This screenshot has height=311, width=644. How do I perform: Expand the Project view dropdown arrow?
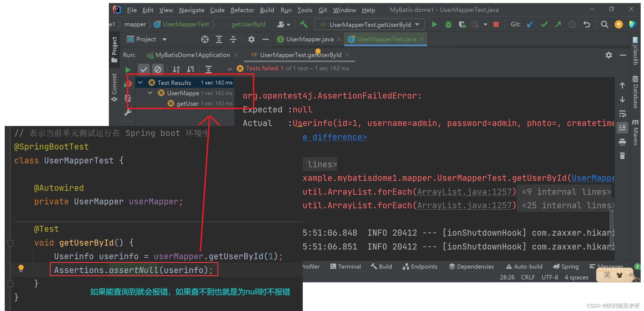[x=165, y=39]
